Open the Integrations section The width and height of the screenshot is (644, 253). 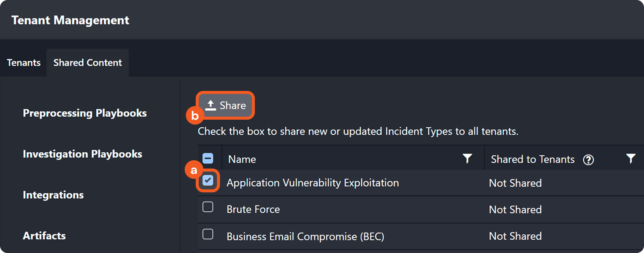click(53, 195)
